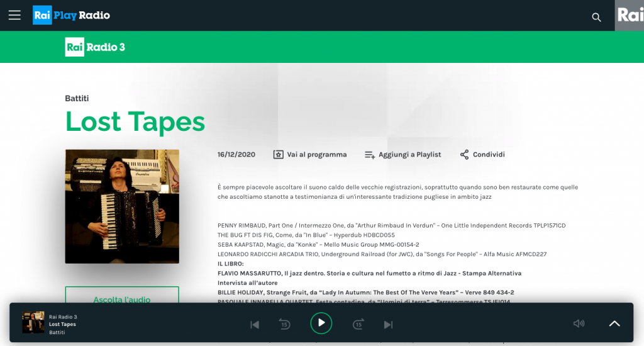644x346 pixels.
Task: Click the player bar mini thumbnail
Action: point(33,322)
